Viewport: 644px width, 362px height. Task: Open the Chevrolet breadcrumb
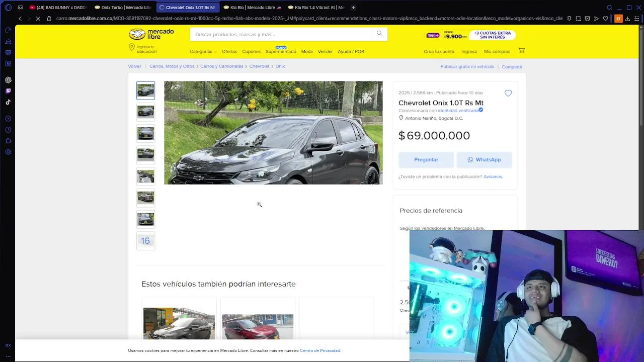pos(259,66)
